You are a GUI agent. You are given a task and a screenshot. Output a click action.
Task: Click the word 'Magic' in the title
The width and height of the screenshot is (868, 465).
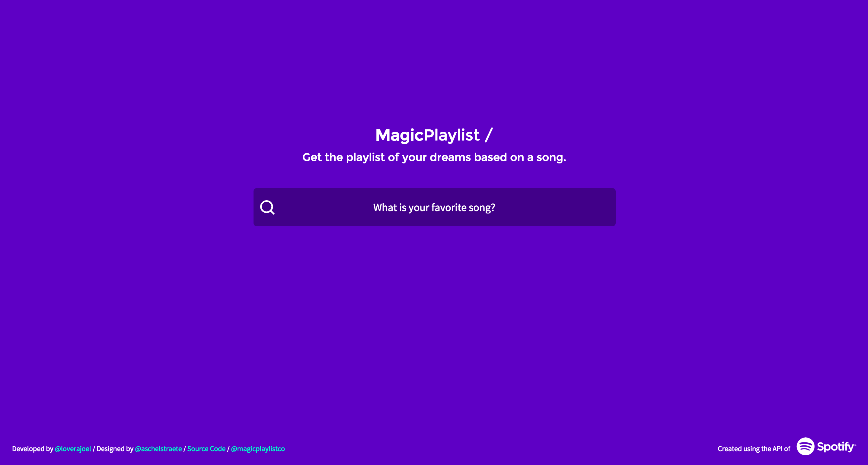click(x=399, y=136)
